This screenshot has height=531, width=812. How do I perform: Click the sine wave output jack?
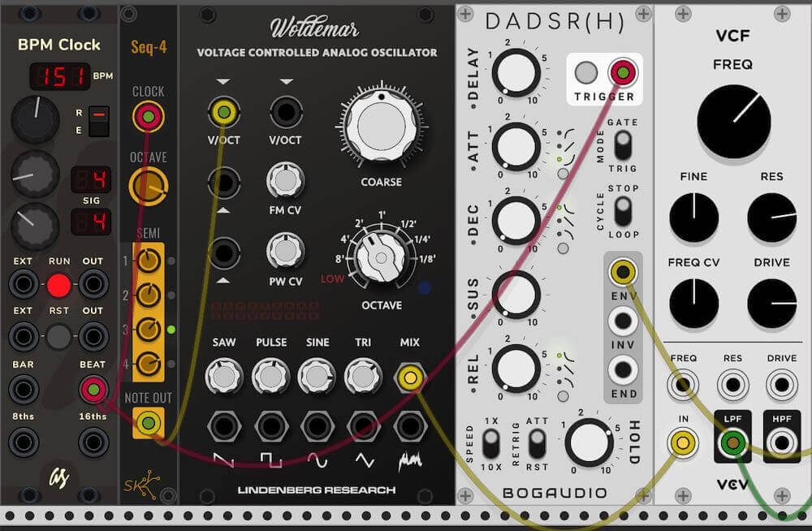317,425
